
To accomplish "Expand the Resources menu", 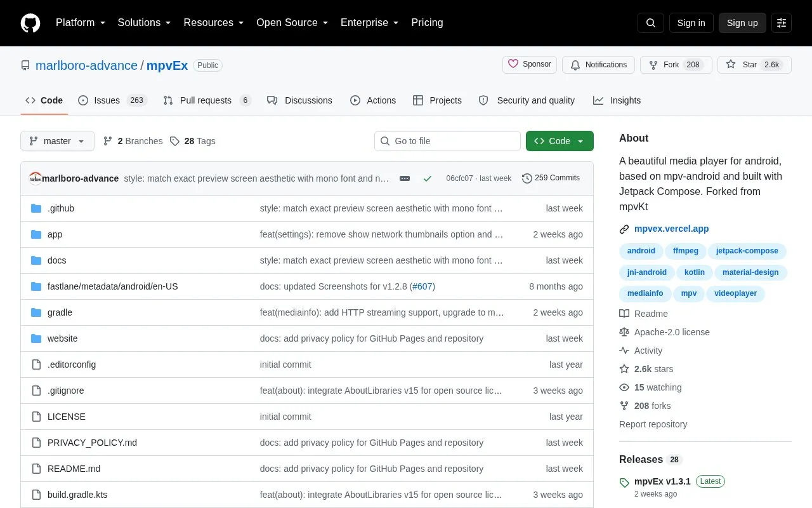I will pos(214,23).
